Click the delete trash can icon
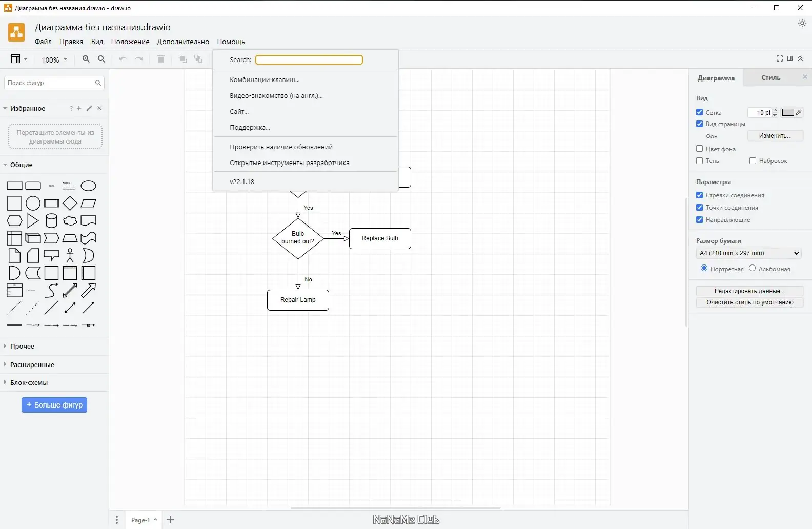The image size is (812, 529). 161,59
